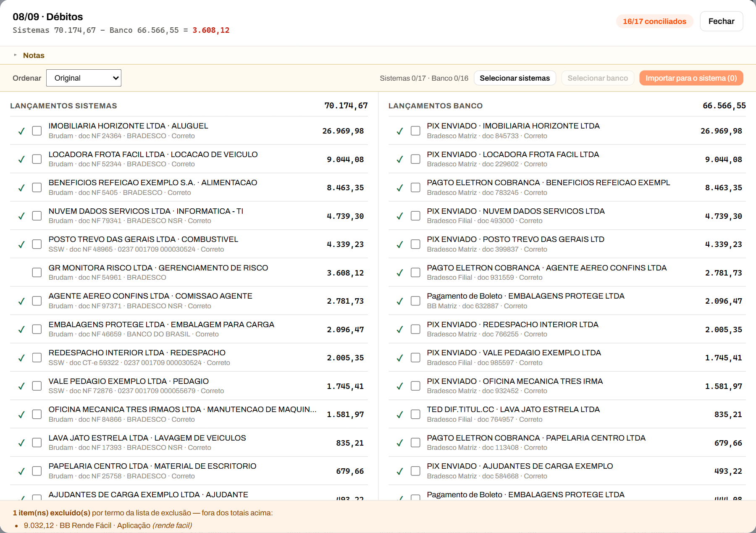This screenshot has width=756, height=533.
Task: Click Importar para o sistema (0)
Action: [x=691, y=78]
